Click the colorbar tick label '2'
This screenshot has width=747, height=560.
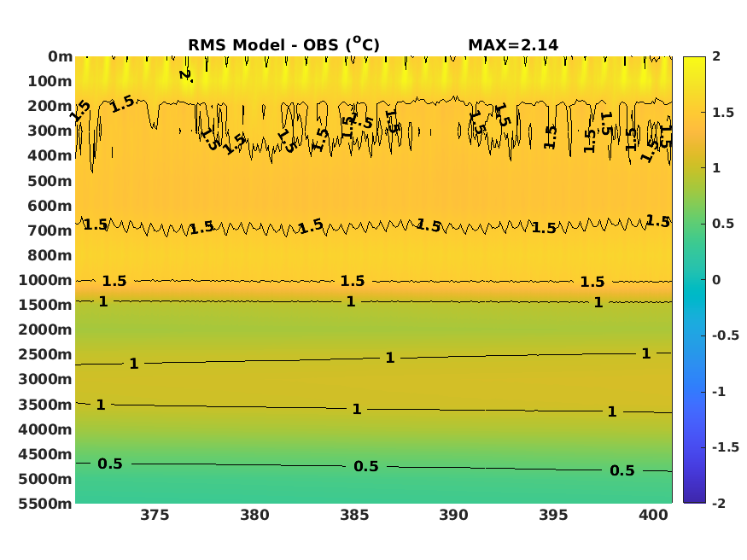pyautogui.click(x=716, y=56)
